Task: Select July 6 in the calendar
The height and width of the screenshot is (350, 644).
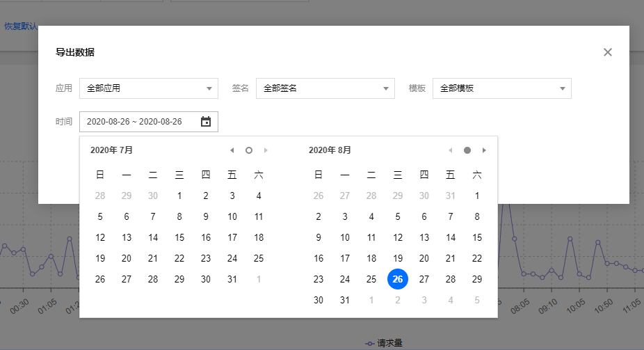Action: click(x=127, y=217)
